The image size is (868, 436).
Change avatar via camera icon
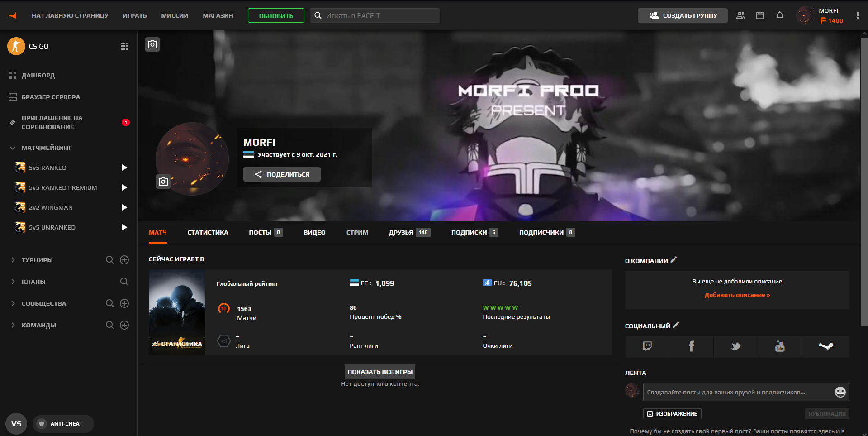(x=163, y=182)
